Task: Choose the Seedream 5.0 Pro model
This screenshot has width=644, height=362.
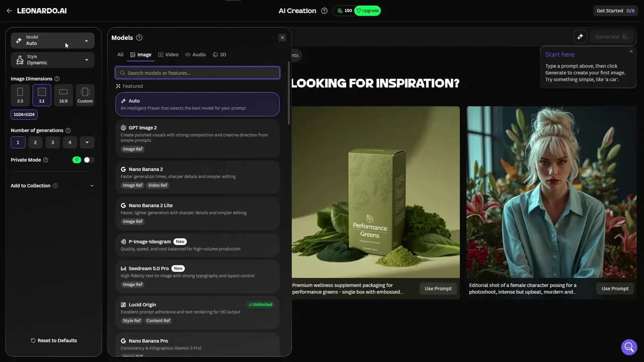Action: [197, 276]
